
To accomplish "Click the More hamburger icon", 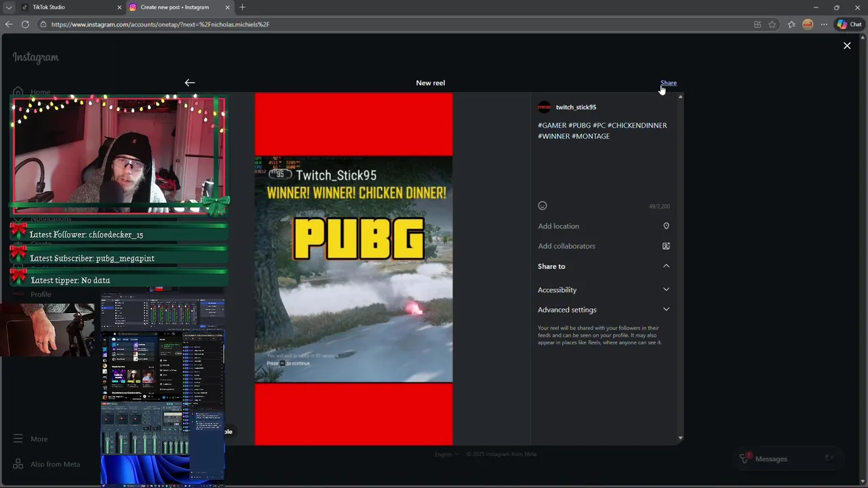I will (18, 439).
